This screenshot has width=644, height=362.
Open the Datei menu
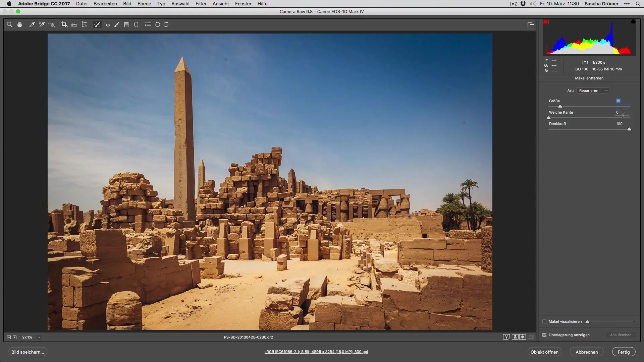[x=82, y=4]
